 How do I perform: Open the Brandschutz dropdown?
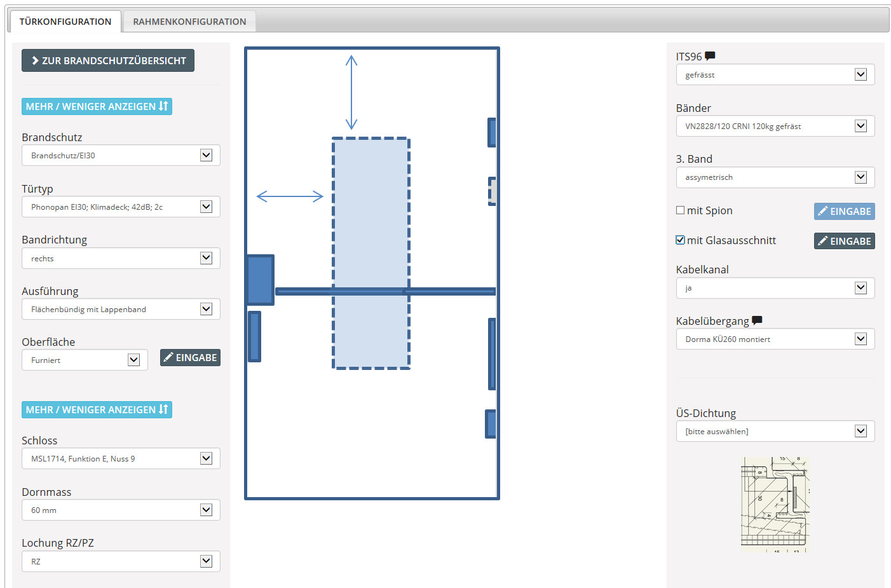point(121,155)
